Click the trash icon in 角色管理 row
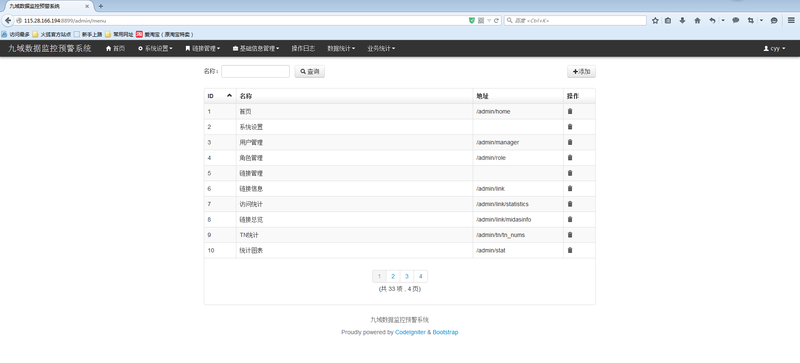This screenshot has height=363, width=800. tap(570, 157)
